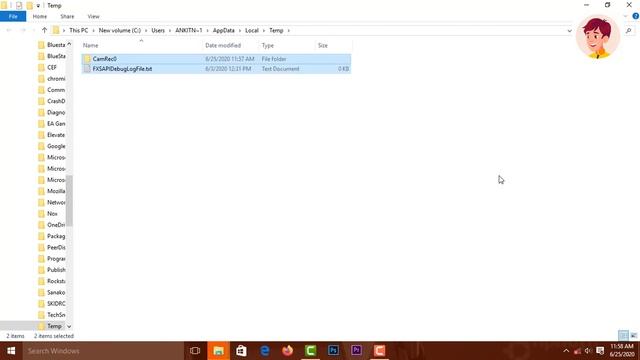Click This PC in the address bar
Image resolution: width=640 pixels, height=360 pixels.
click(78, 30)
